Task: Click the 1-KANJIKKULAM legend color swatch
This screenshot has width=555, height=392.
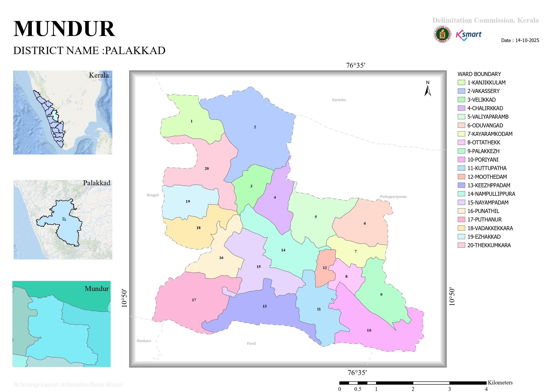Action: 461,82
